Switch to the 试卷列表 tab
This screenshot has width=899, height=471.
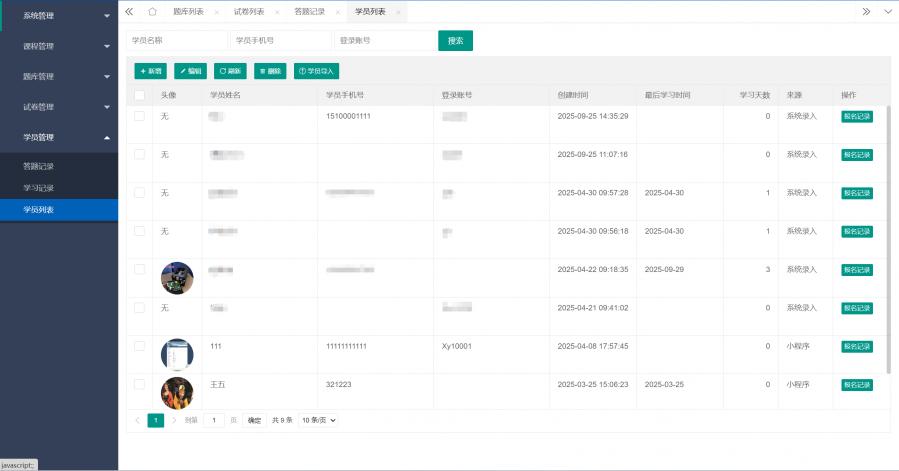(x=249, y=12)
